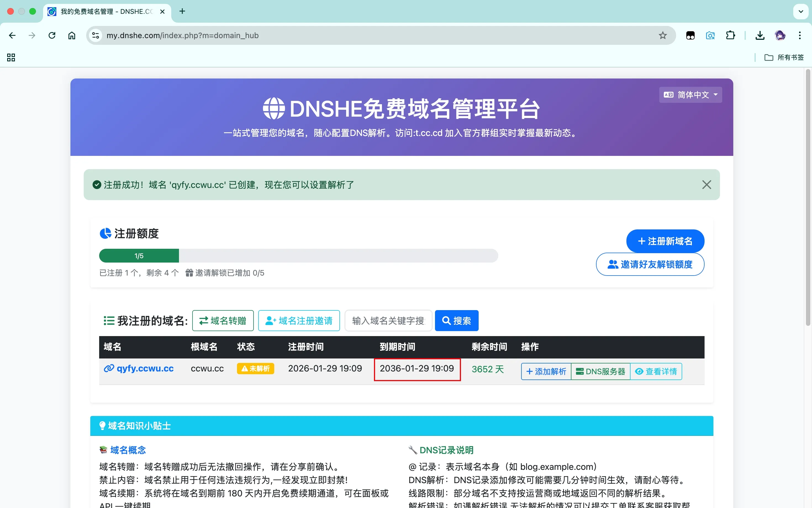Open the apps grid in bookmarks bar

[11, 57]
